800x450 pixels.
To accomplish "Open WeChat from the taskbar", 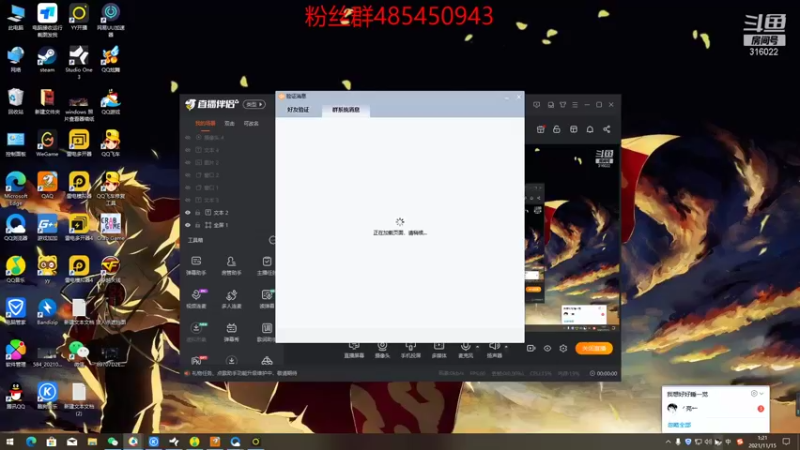I will pyautogui.click(x=113, y=442).
